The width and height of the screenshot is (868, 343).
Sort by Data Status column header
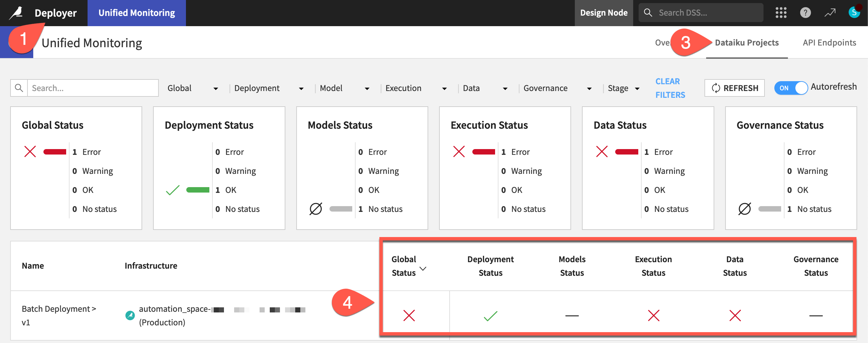[735, 266]
